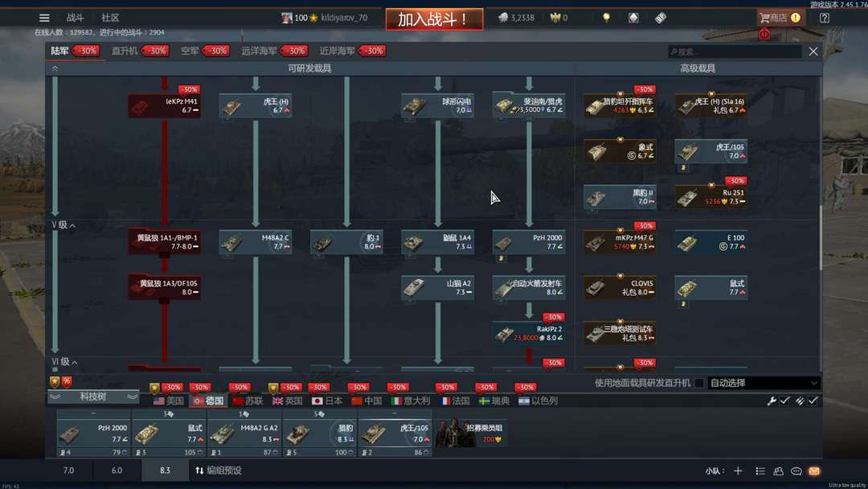Click the 加入战斗 battle button
868x489 pixels.
434,19
